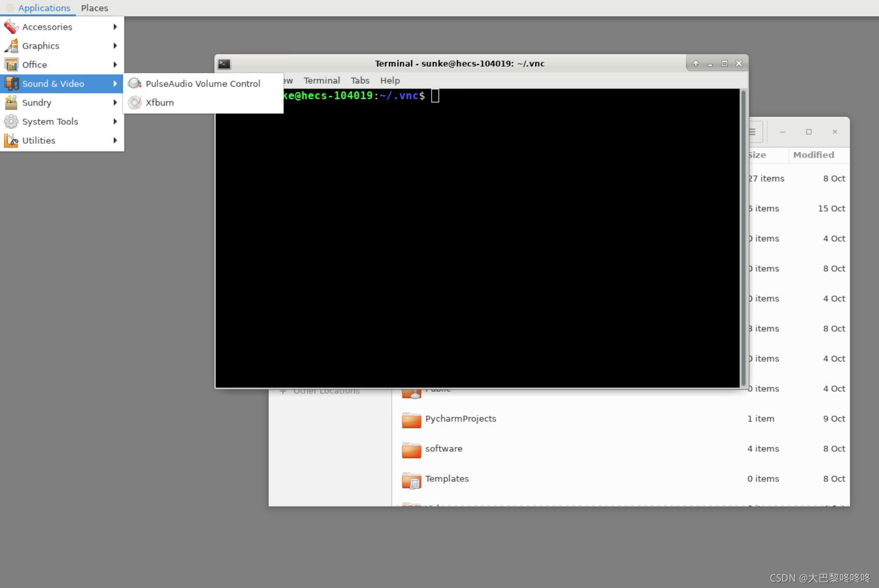Expand the Sound & Video submenu arrow
This screenshot has height=588, width=879.
click(115, 84)
